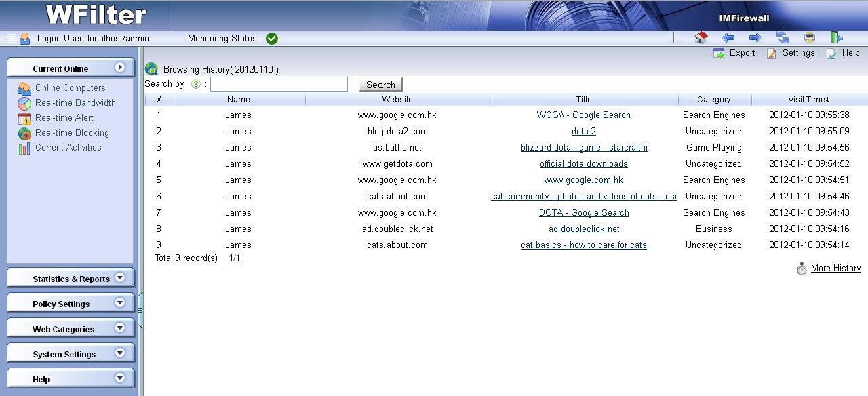The width and height of the screenshot is (868, 396).
Task: Click the green monitoring status check icon
Action: (272, 39)
